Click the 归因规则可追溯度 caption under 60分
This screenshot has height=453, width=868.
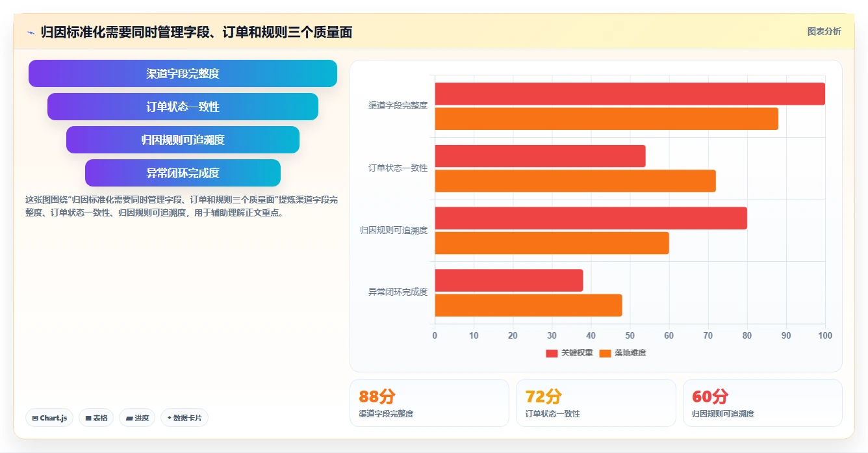point(723,413)
